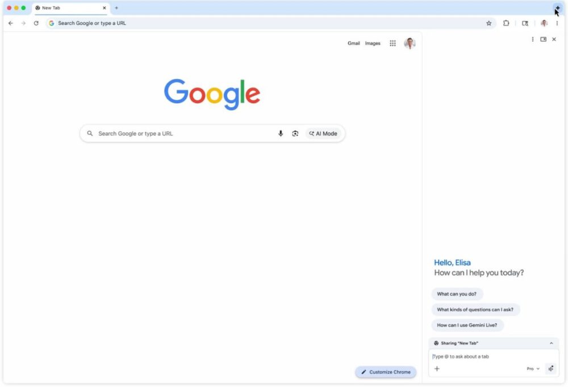Focus the Gemini "ask about a tab" field

[x=488, y=356]
